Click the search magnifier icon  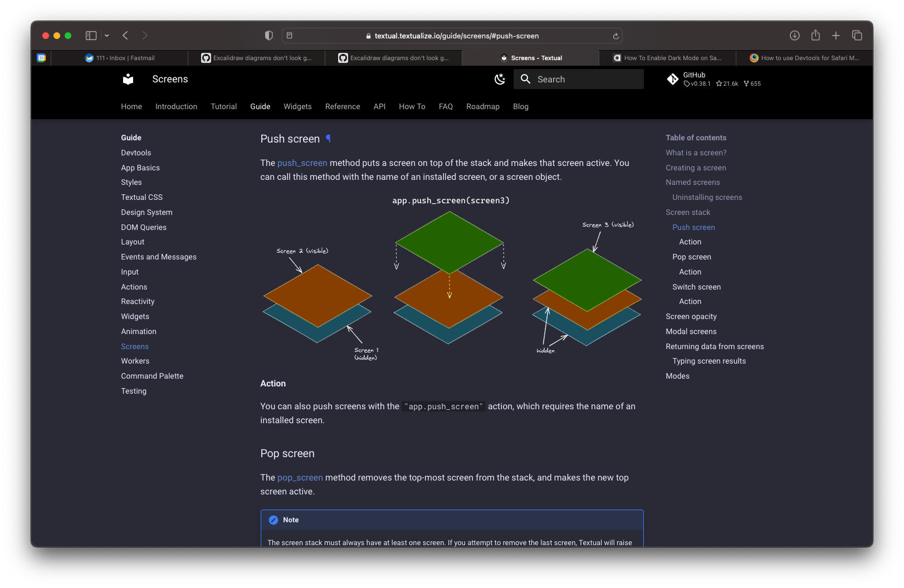coord(525,79)
